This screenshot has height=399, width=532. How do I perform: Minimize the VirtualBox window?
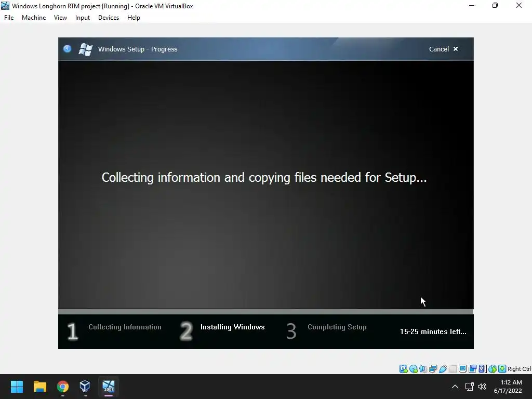pyautogui.click(x=472, y=5)
